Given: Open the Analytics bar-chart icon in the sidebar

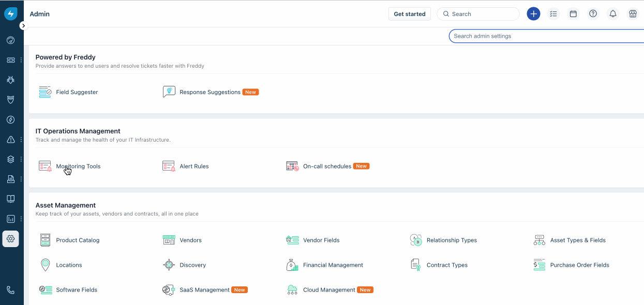Looking at the screenshot, I should click(x=10, y=219).
